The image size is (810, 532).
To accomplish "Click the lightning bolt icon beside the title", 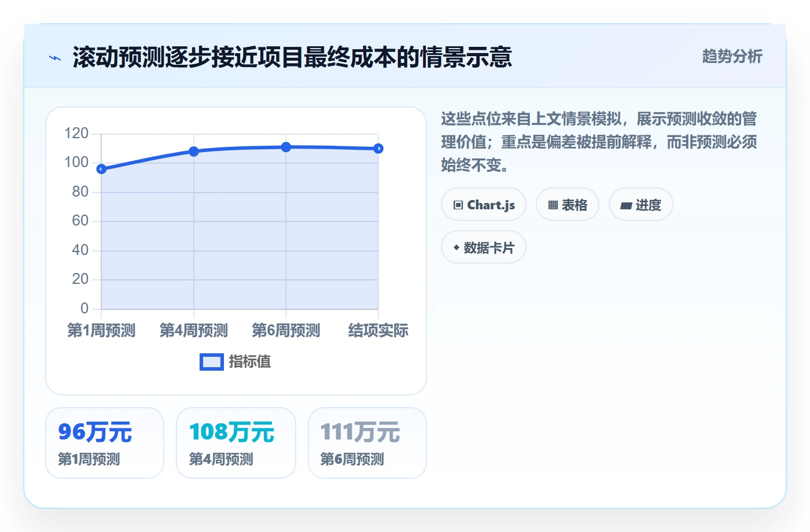I will coord(55,58).
